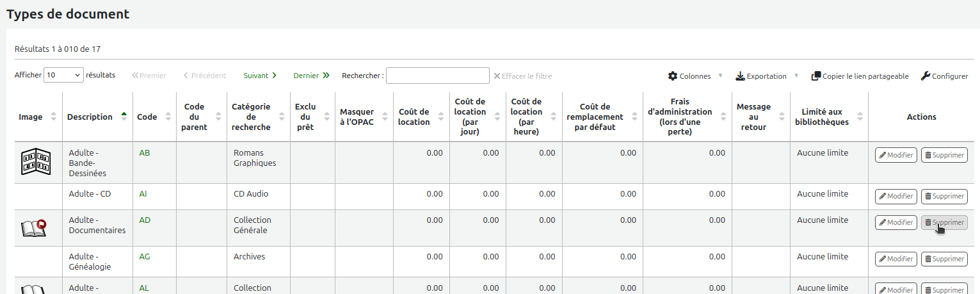
Task: Delete the Adulte - CD type
Action: (944, 196)
